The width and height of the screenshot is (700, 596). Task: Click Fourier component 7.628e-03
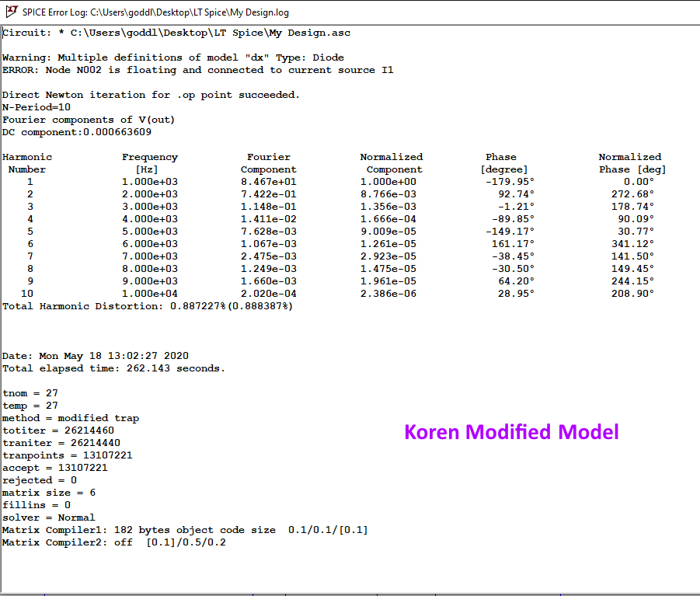click(x=269, y=232)
